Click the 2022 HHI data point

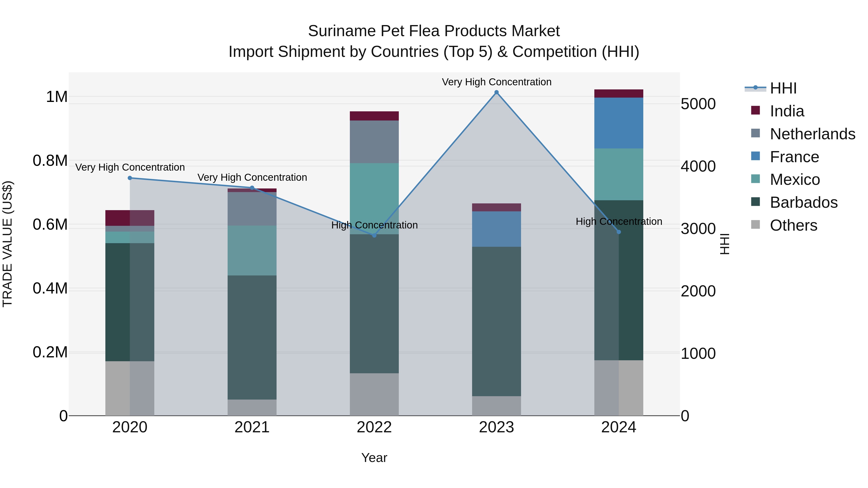[x=374, y=235]
